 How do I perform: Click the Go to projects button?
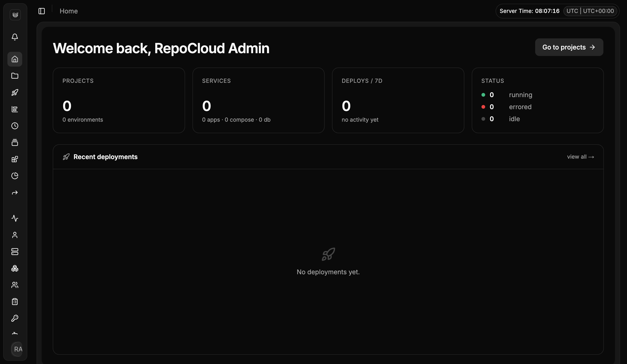(x=569, y=47)
